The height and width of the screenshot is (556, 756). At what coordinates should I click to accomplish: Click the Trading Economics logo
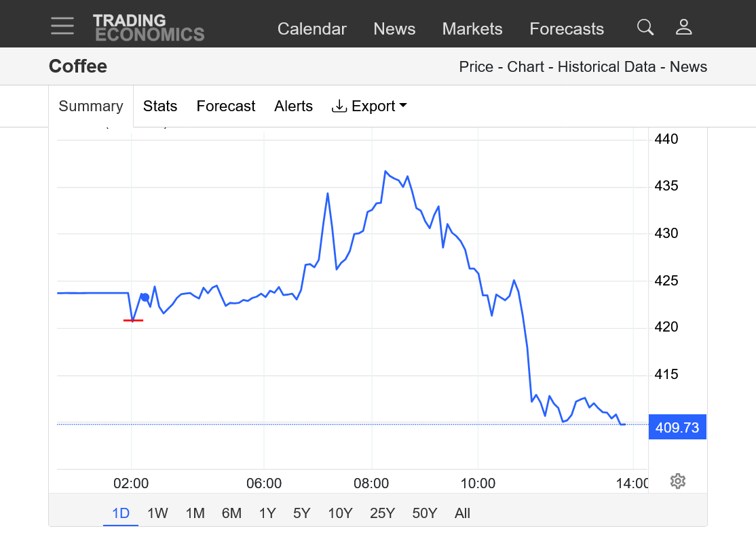pyautogui.click(x=148, y=28)
